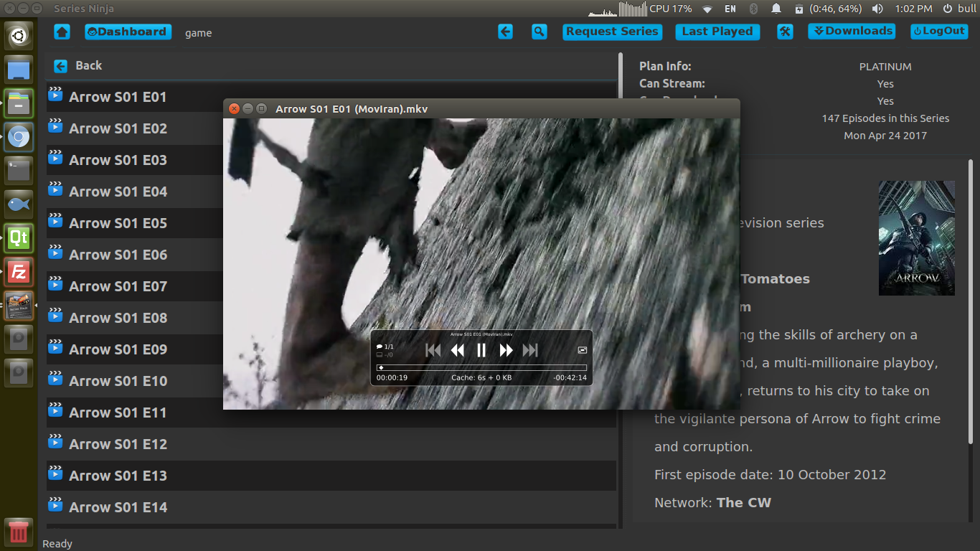Rewind the video in the player
The image size is (980, 551).
(457, 350)
